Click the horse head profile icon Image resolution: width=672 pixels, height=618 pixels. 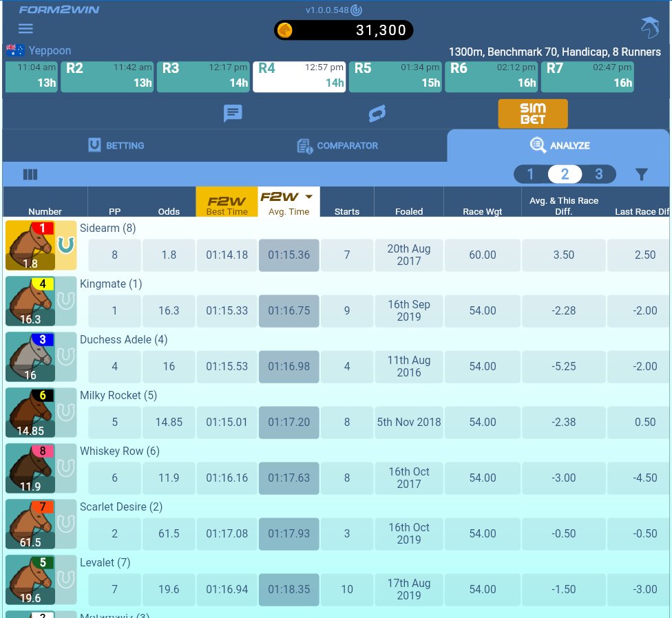pyautogui.click(x=650, y=28)
